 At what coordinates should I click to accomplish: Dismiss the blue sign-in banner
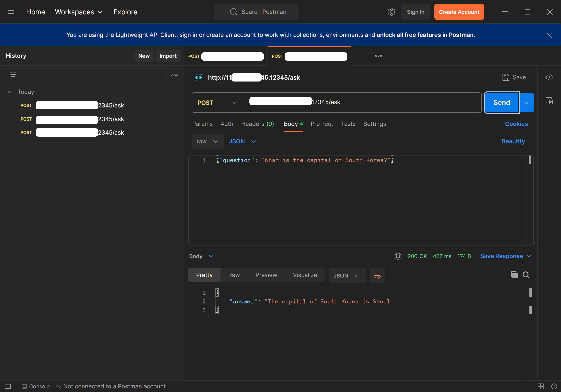coord(549,35)
